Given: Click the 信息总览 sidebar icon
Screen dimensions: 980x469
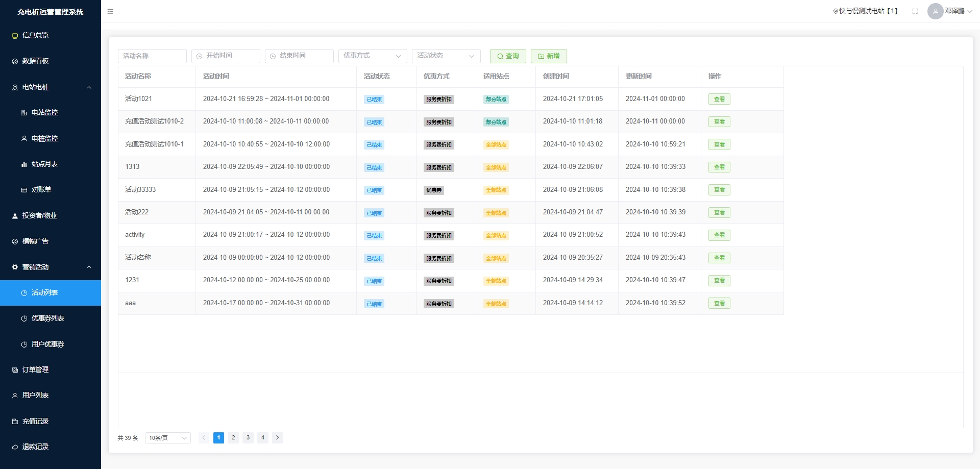Looking at the screenshot, I should click(x=15, y=36).
